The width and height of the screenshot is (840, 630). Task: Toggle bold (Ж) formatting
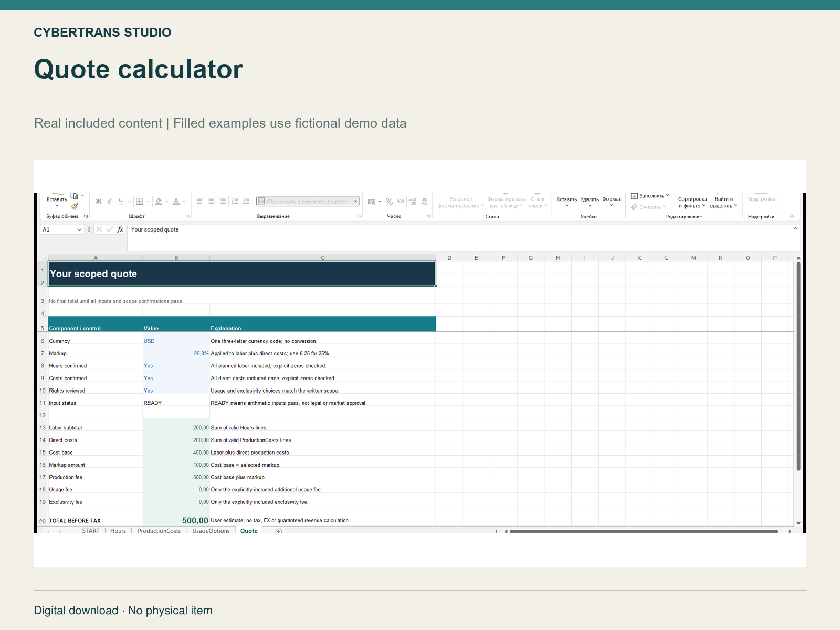(x=98, y=201)
